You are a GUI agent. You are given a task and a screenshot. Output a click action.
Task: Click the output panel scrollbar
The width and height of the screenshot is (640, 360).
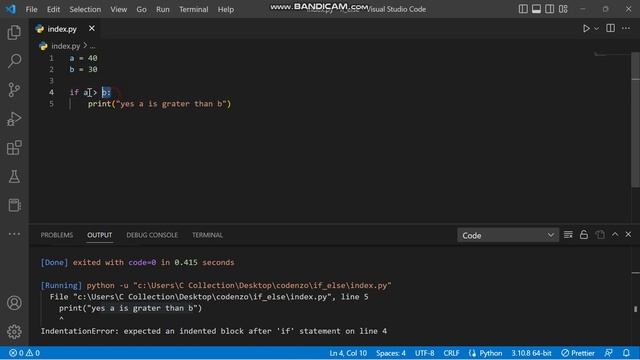coord(636,309)
